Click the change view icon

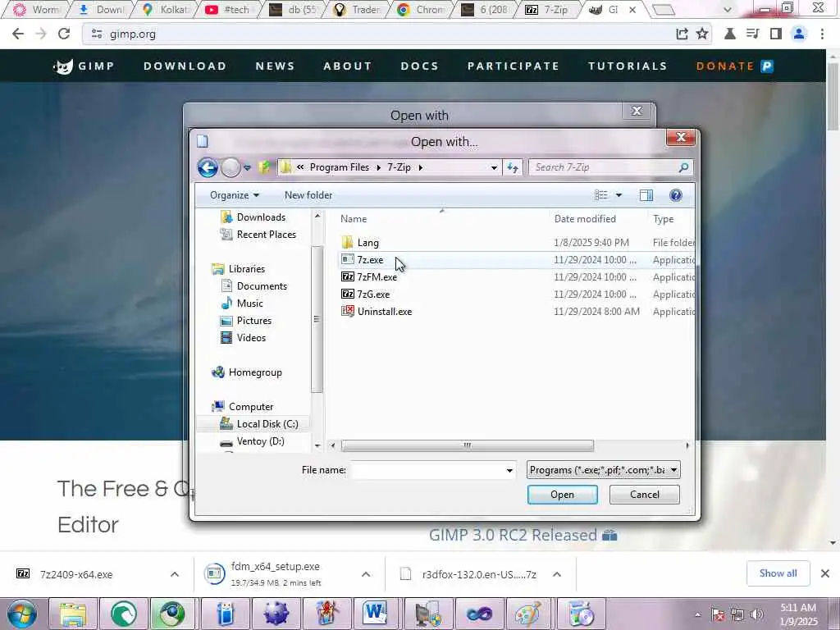pyautogui.click(x=601, y=195)
